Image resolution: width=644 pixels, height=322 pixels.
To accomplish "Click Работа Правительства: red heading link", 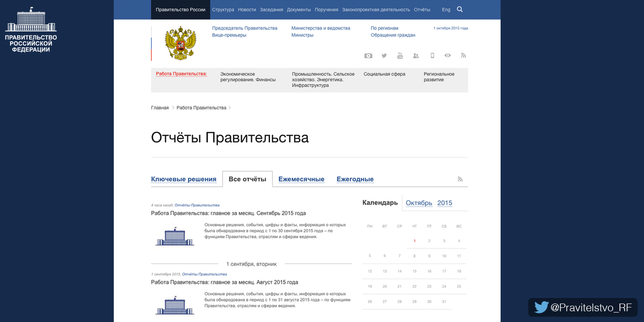I will tap(181, 74).
